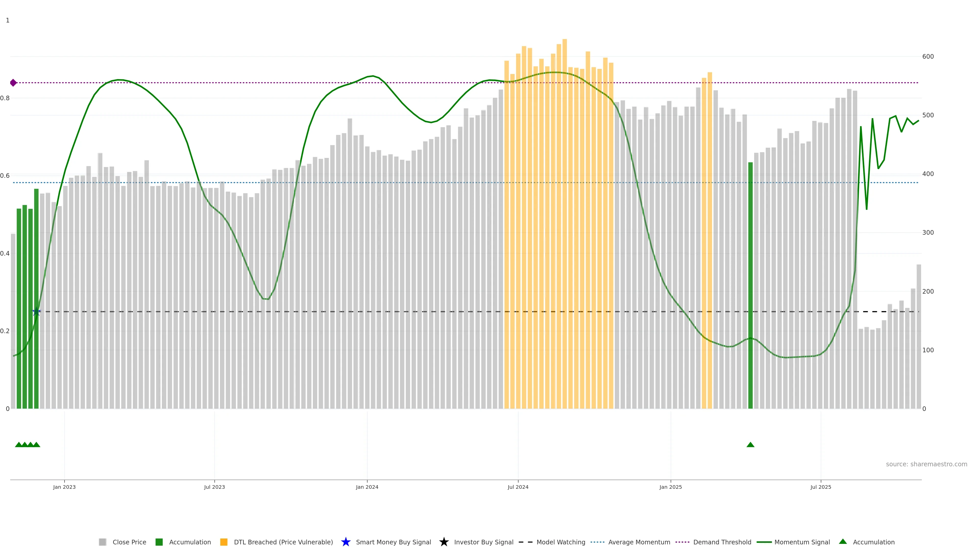Click the green Accumulation triangle in legend
The height and width of the screenshot is (551, 980).
click(843, 542)
